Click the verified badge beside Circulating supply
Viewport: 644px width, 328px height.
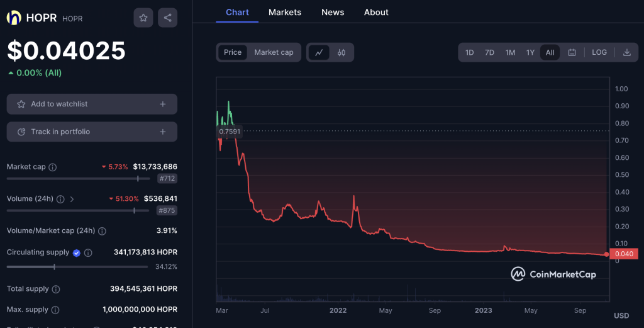tap(76, 253)
